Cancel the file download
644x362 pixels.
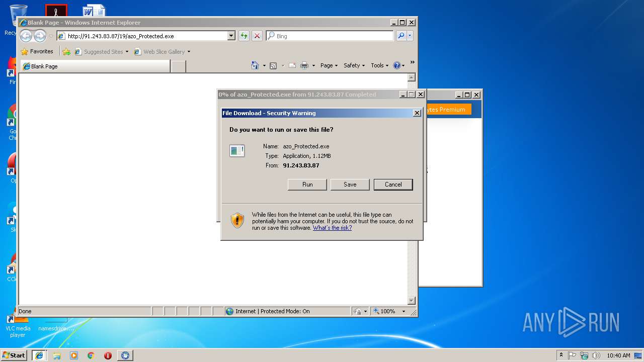pos(393,185)
